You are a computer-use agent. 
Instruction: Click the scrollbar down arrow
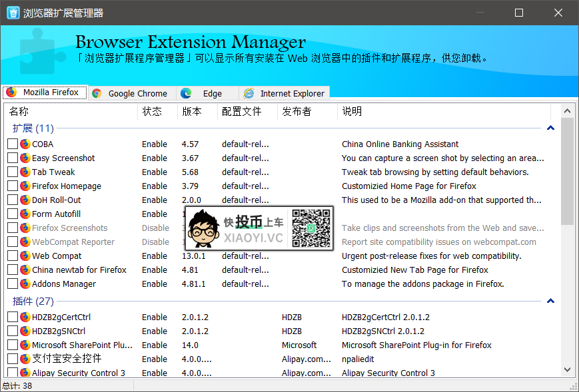point(567,369)
